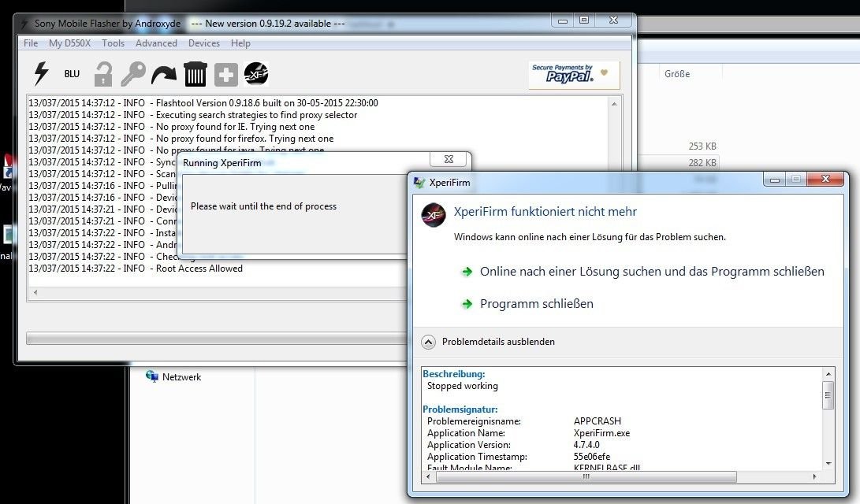Click the Netzwerk network icon in Explorer
860x504 pixels.
(152, 376)
